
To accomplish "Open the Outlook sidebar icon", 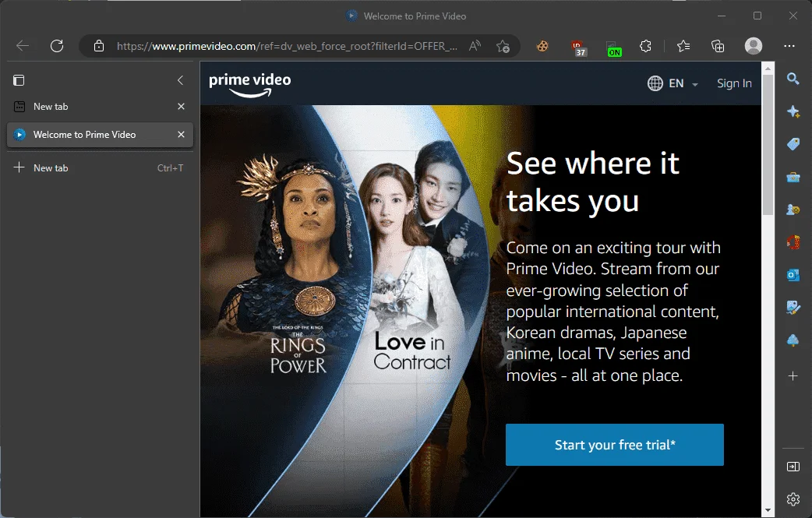I will coord(793,275).
